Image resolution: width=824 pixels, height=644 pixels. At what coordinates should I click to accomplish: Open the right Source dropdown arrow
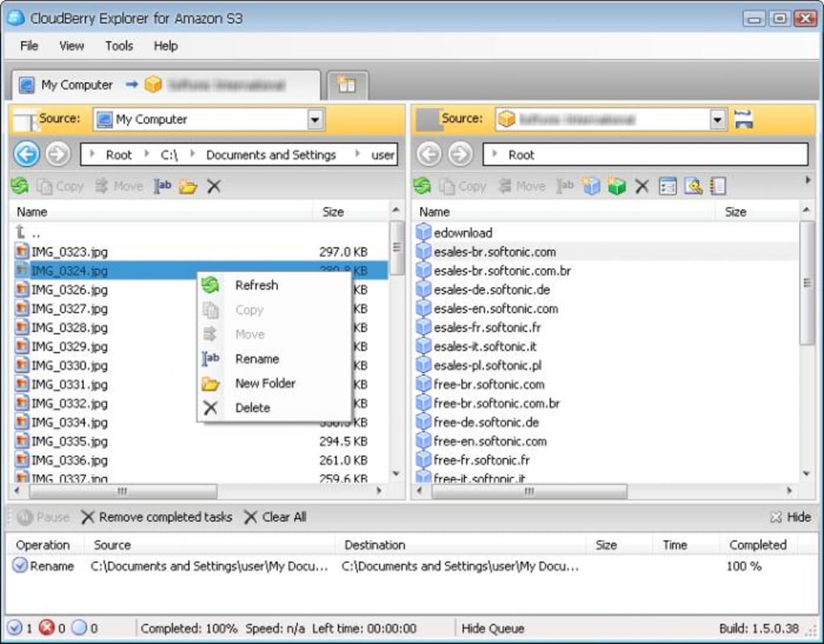[x=717, y=120]
